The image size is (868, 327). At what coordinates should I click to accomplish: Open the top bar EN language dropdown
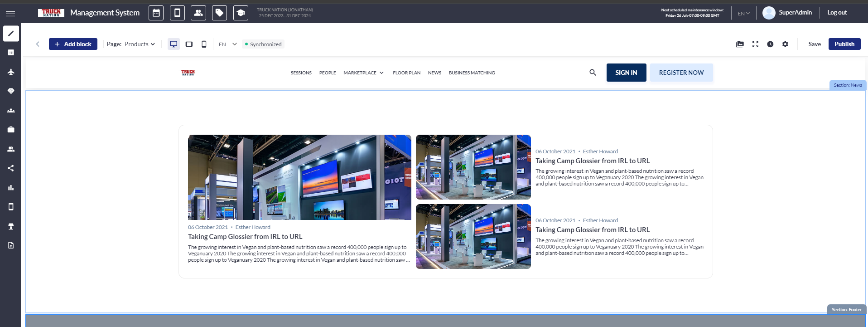coord(743,13)
